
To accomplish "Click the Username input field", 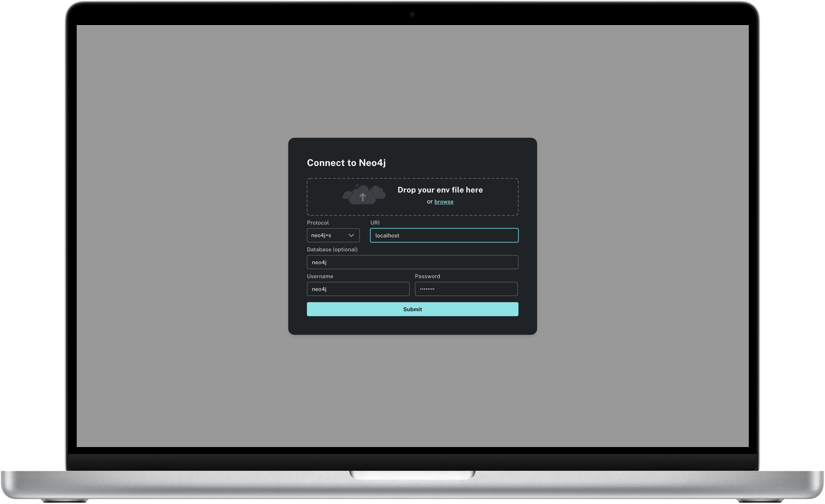I will coord(358,289).
